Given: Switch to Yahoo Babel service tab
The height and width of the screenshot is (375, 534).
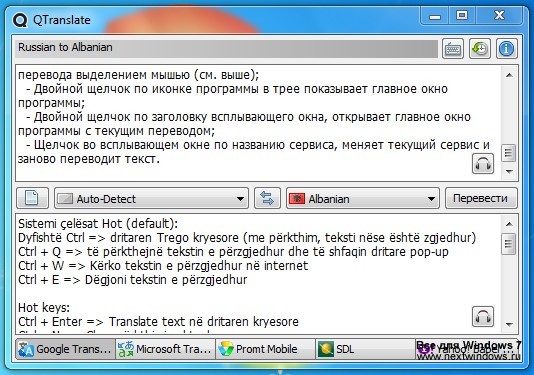Looking at the screenshot, I should 467,349.
